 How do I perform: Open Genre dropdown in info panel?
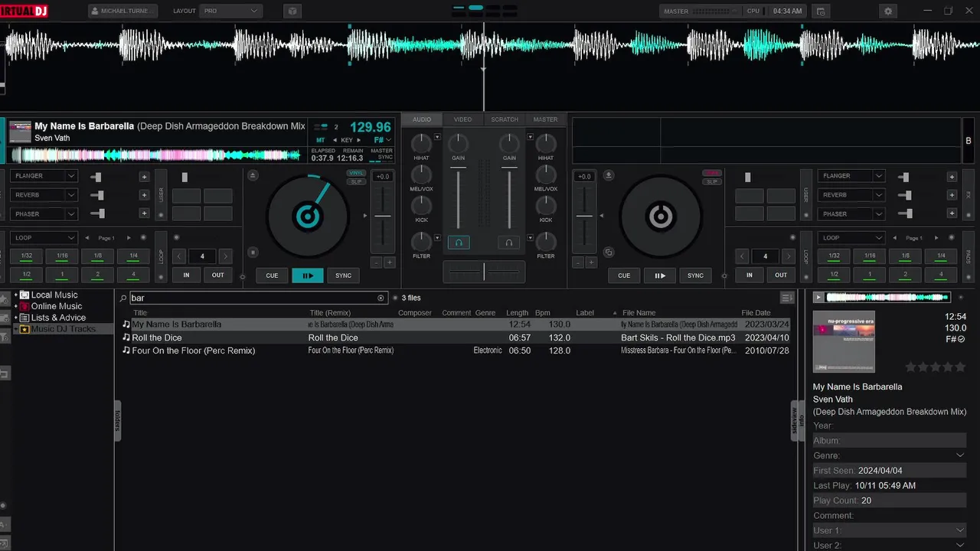960,455
